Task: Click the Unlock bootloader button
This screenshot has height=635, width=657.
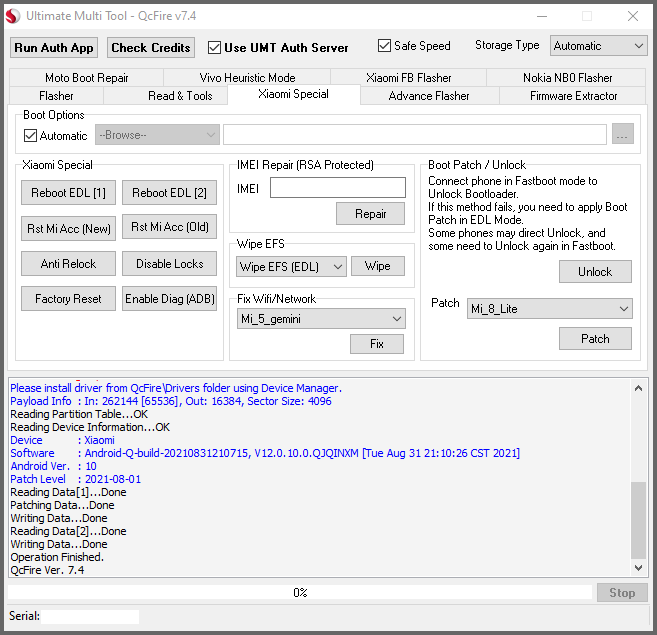Action: [x=595, y=272]
